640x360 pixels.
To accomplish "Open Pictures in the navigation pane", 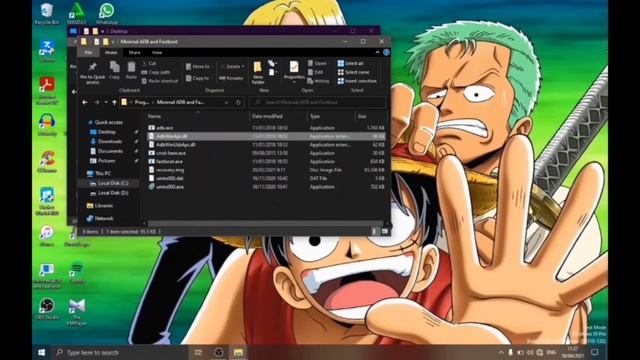I will coord(107,161).
